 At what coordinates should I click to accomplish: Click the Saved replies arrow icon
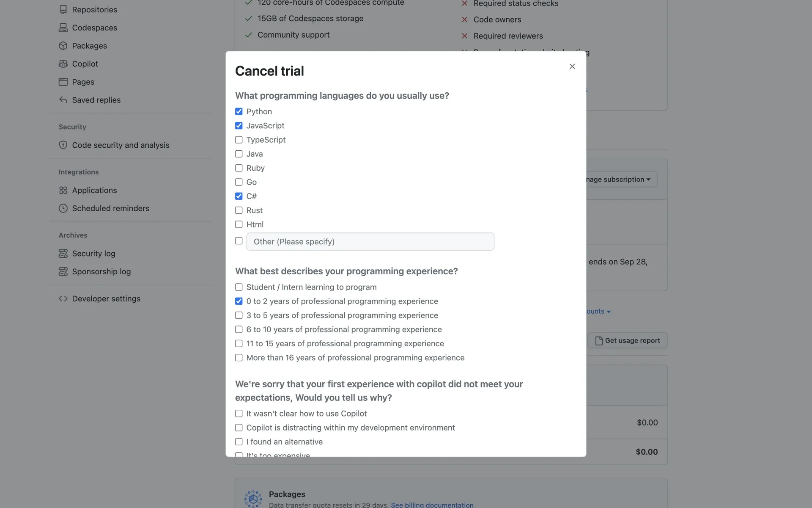[63, 100]
